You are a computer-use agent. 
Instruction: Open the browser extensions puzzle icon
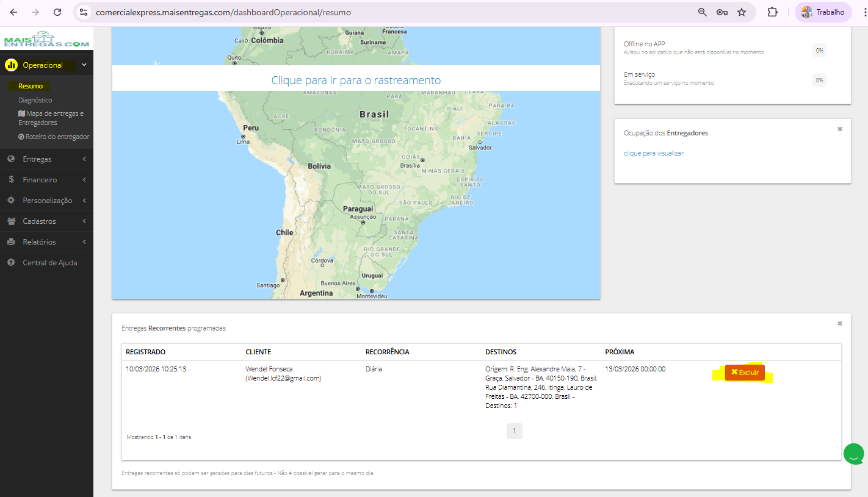click(x=773, y=12)
